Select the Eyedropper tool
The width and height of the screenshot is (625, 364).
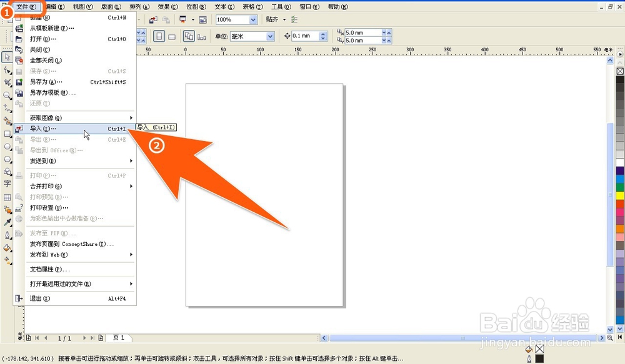(x=7, y=223)
